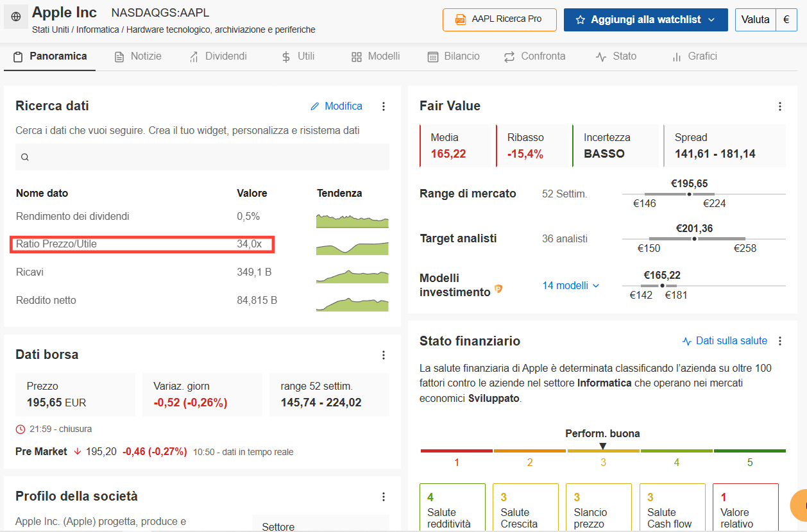Open the Dividendi tab
Image resolution: width=807 pixels, height=532 pixels.
point(217,56)
